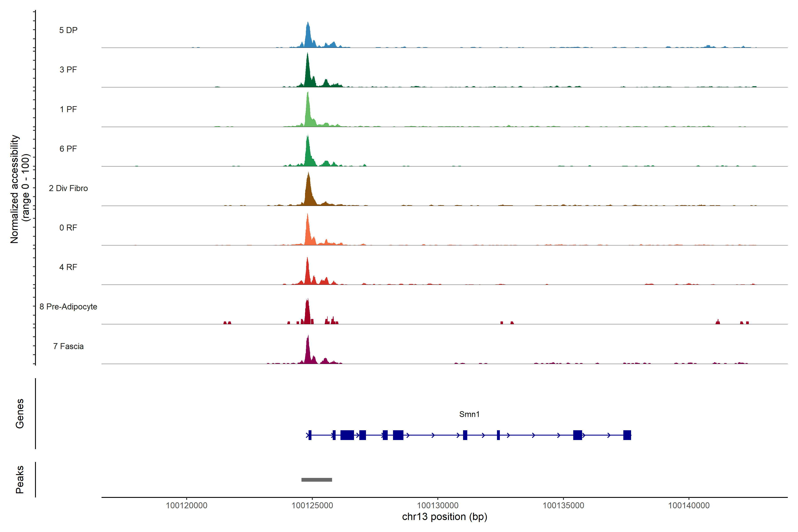The image size is (798, 532).
Task: Select the 8 Pre-Adipocyte label
Action: pyautogui.click(x=68, y=307)
